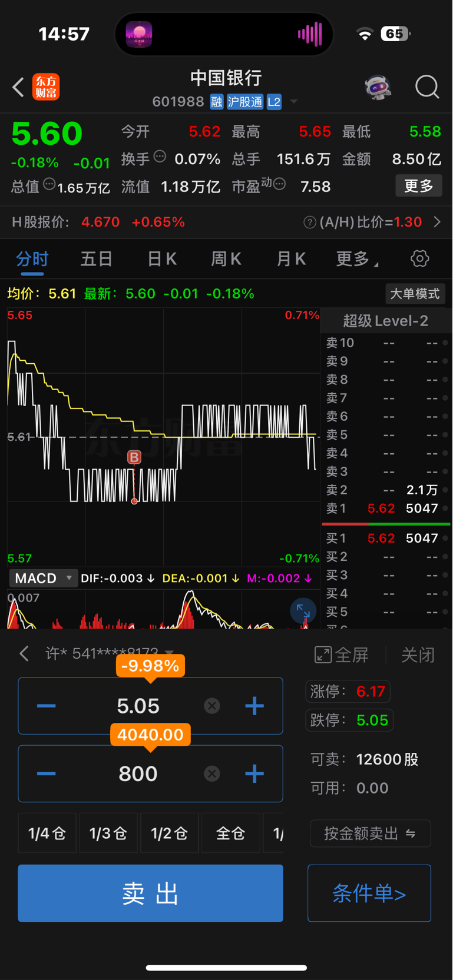Tap 超级Level-2 header

point(386,321)
